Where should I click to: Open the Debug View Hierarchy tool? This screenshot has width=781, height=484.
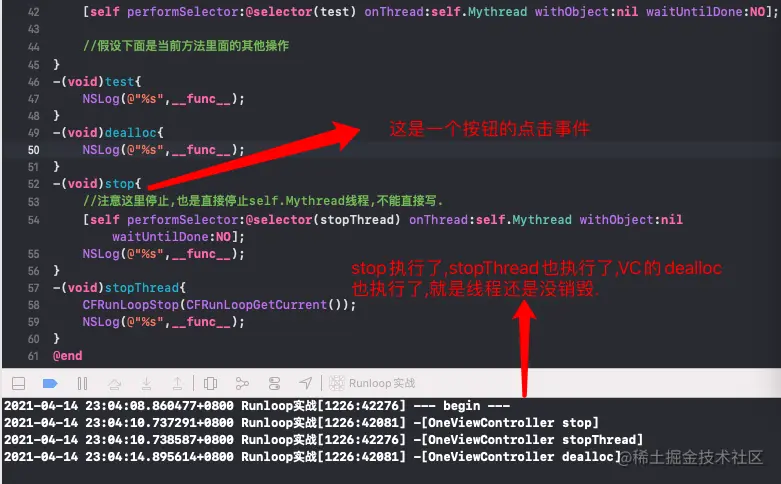point(211,383)
